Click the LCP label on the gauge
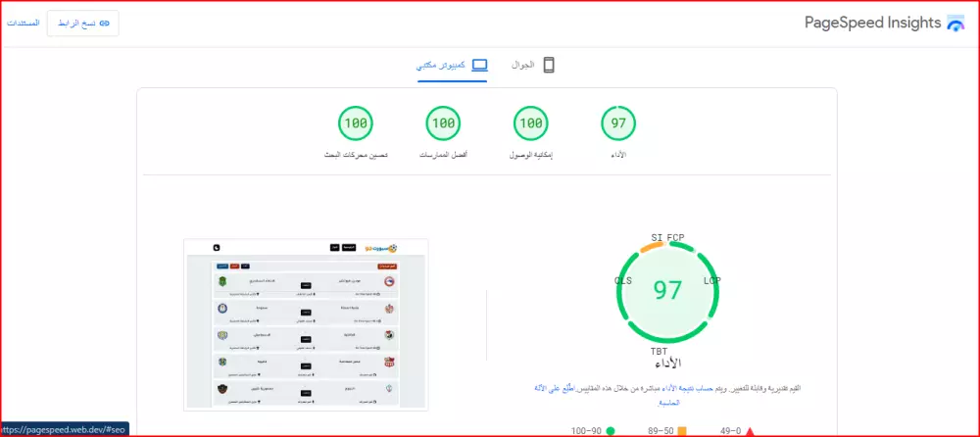 (711, 280)
